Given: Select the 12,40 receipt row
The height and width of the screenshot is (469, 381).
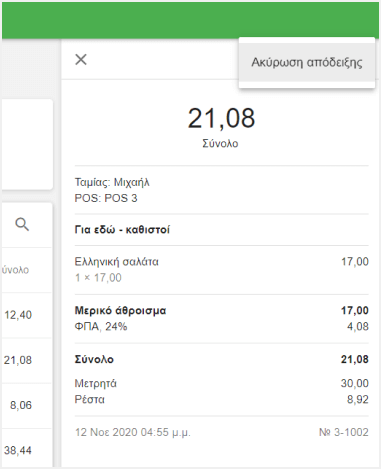Looking at the screenshot, I should pos(27,315).
